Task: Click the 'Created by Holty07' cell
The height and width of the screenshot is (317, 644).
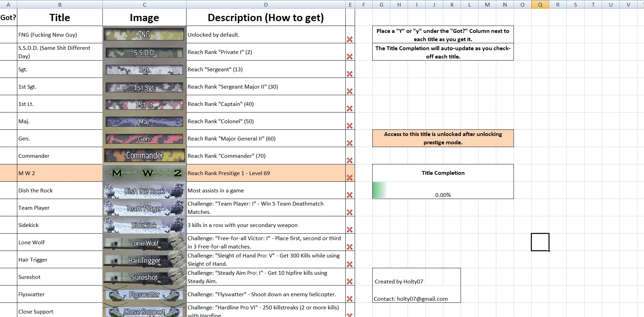Action: (x=399, y=282)
